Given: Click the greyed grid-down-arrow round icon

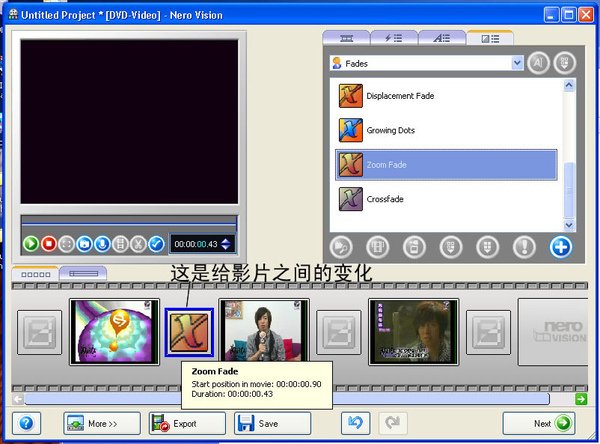Looking at the screenshot, I should [x=451, y=247].
